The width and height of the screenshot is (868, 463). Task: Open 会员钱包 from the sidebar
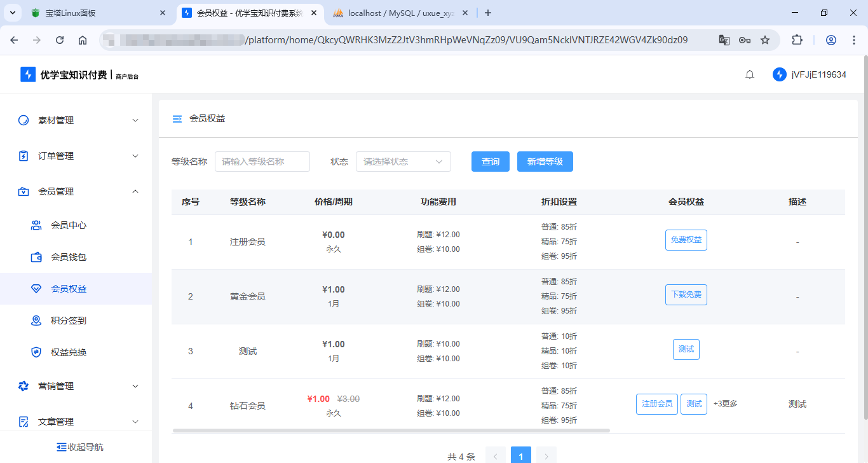68,257
